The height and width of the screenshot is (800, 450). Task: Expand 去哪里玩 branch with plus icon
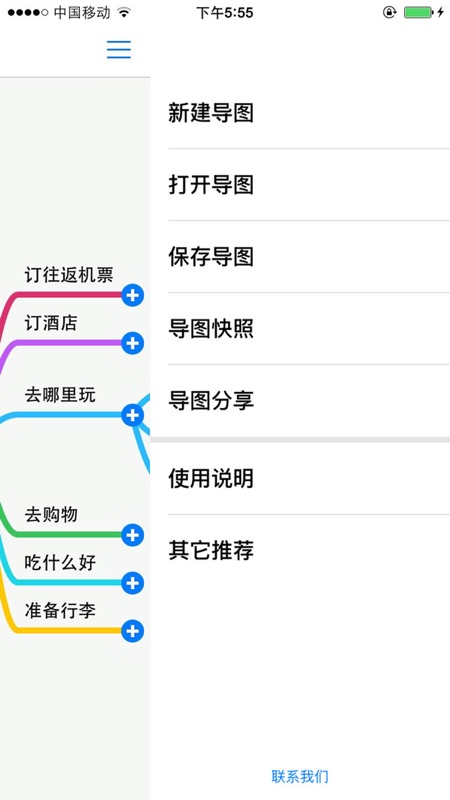133,415
